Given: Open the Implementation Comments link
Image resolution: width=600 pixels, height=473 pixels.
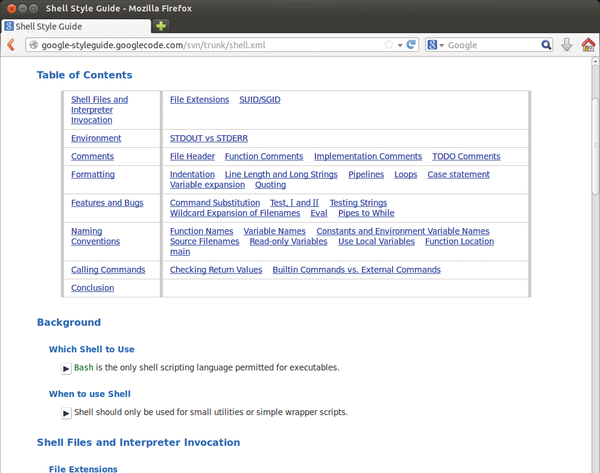Looking at the screenshot, I should click(368, 156).
